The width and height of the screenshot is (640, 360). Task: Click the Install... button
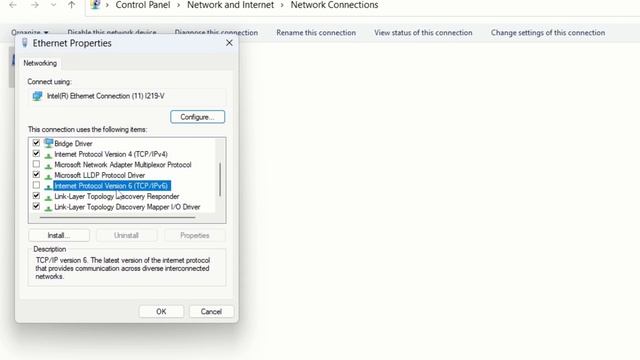59,236
